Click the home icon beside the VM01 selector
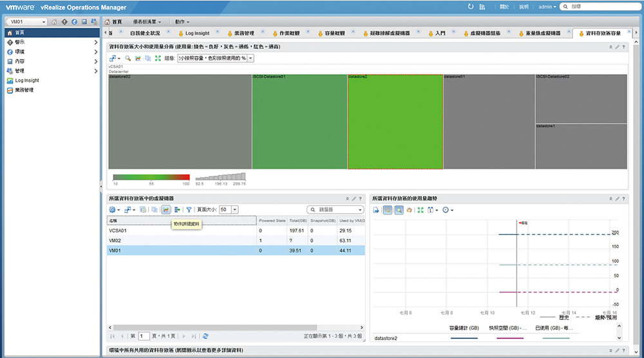644x358 pixels. [54, 22]
